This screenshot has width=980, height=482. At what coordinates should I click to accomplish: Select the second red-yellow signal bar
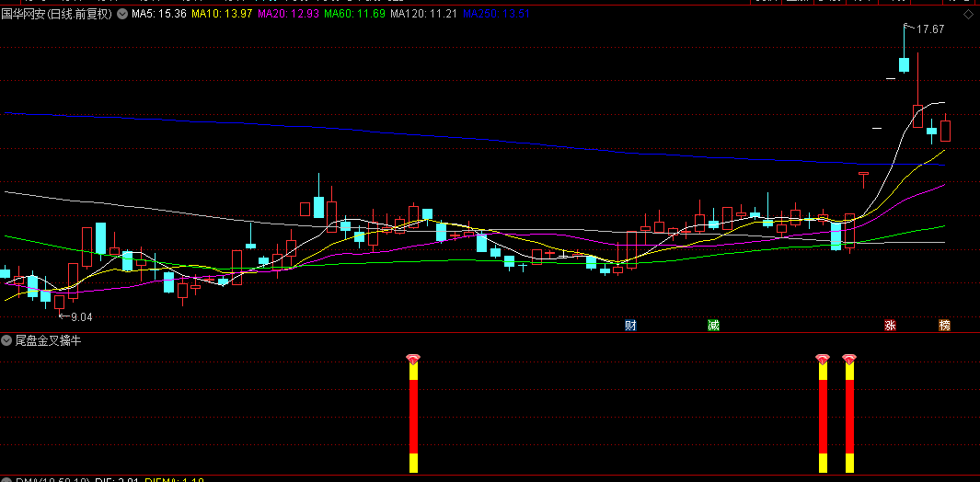click(823, 418)
